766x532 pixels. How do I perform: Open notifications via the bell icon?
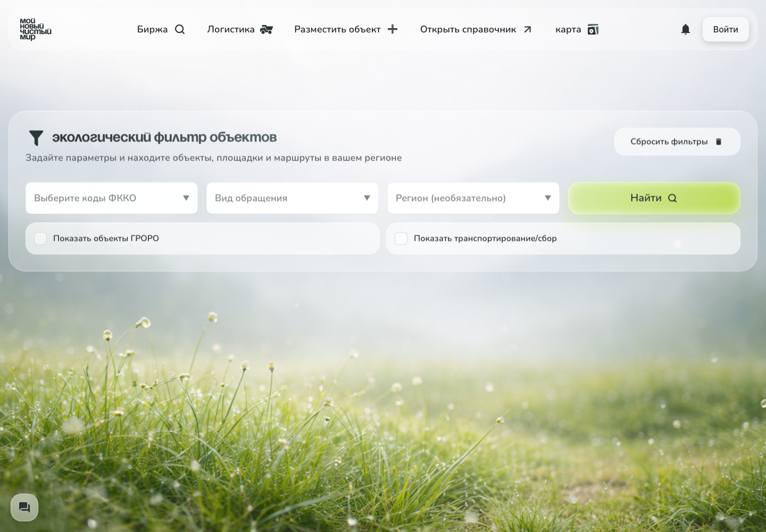pos(686,29)
